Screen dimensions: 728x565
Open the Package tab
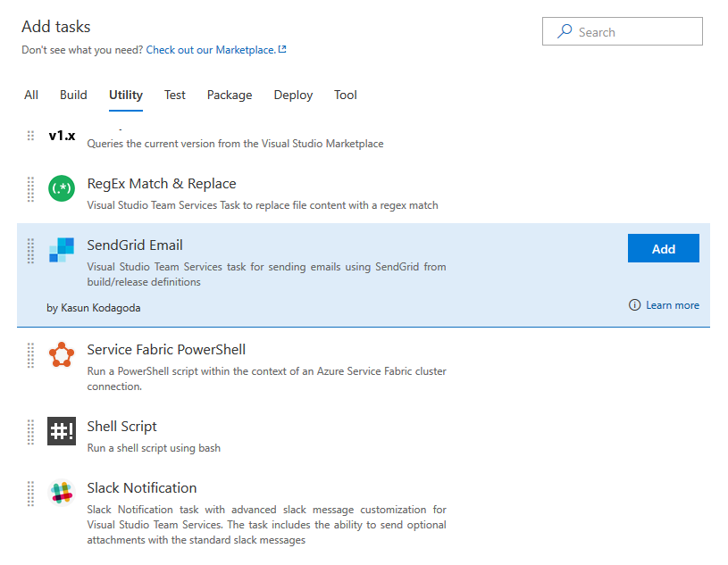[230, 96]
